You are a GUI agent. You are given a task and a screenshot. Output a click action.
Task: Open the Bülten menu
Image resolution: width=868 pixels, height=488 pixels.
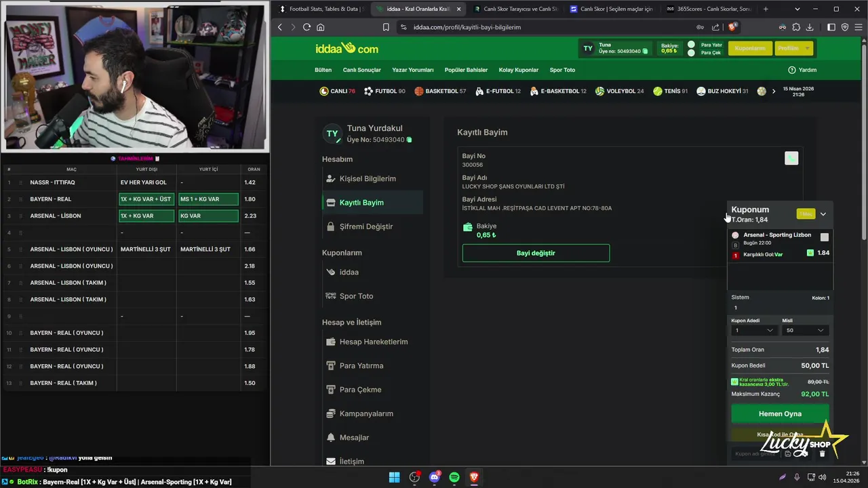(x=323, y=70)
